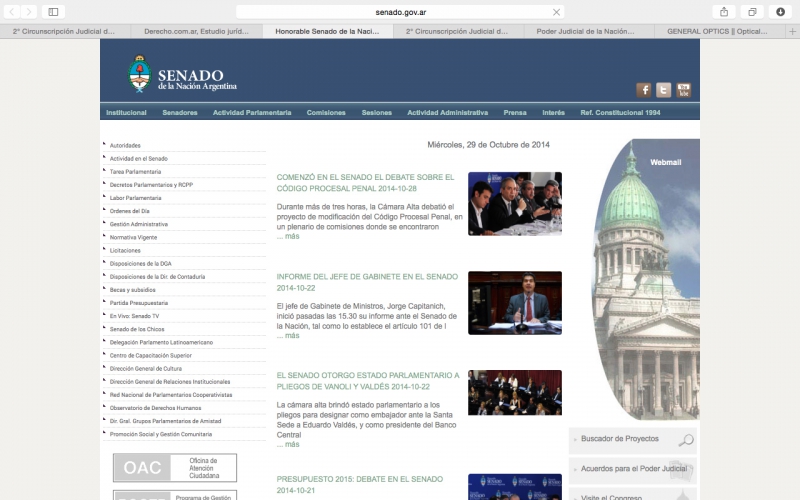Click más under Jefe de Gabinete article
Screen dimensions: 800x500
(x=288, y=336)
